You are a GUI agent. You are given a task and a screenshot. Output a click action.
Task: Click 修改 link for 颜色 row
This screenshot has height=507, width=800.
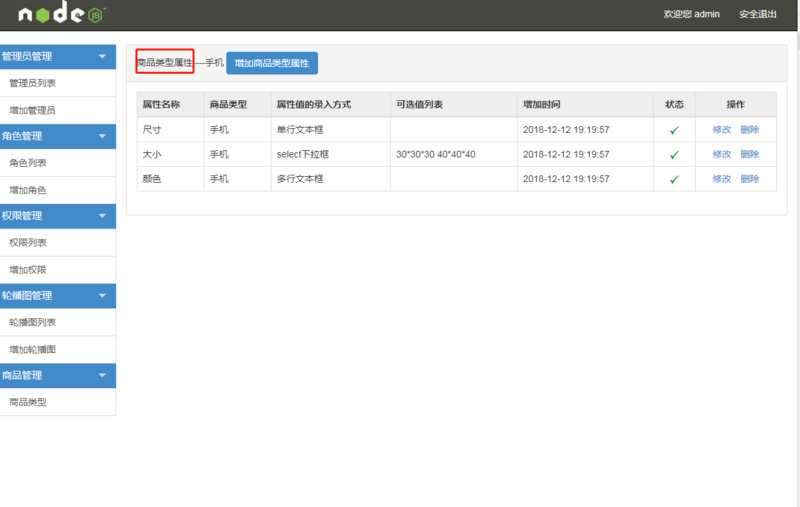coord(721,179)
